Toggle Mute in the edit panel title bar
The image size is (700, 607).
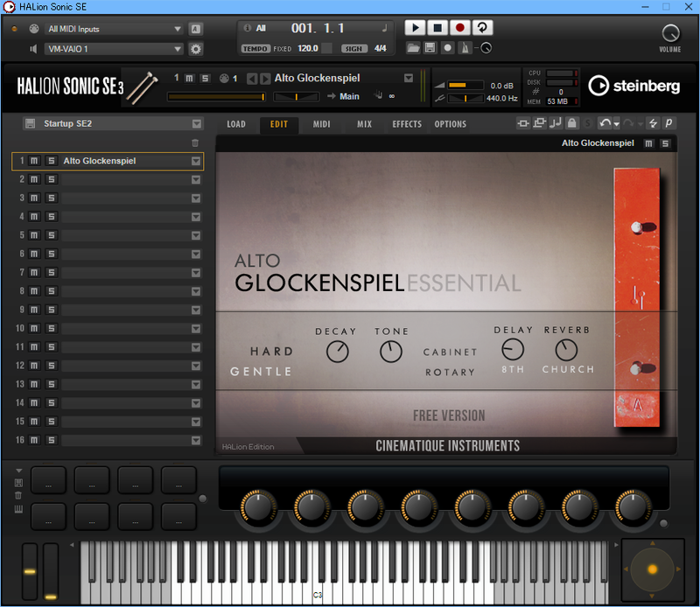[x=648, y=143]
